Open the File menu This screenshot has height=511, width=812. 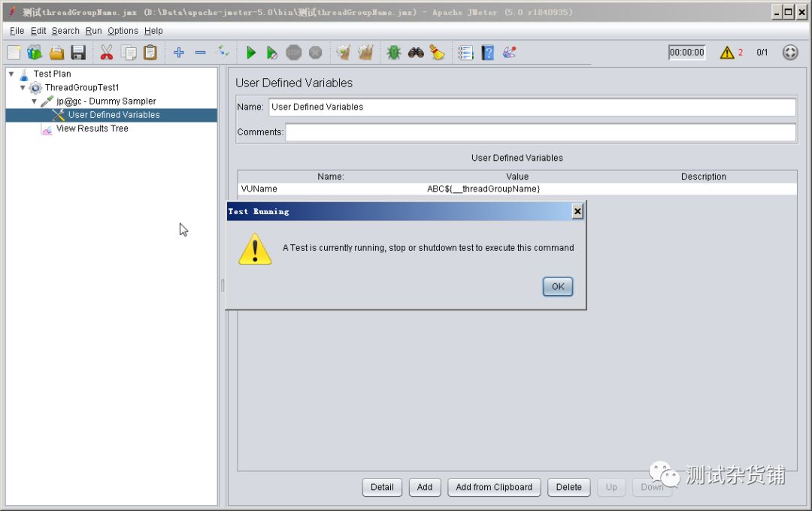[17, 31]
